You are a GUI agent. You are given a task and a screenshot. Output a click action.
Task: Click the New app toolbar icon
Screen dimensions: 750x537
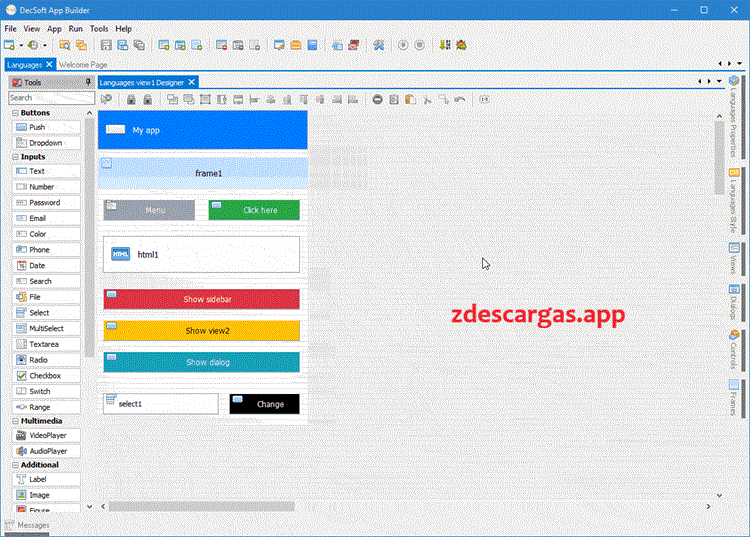click(x=9, y=45)
